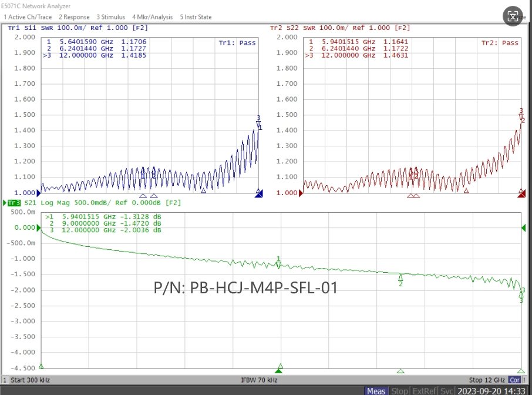Open the 2 Response menu
Screen dimensions: 532x395
click(74, 17)
